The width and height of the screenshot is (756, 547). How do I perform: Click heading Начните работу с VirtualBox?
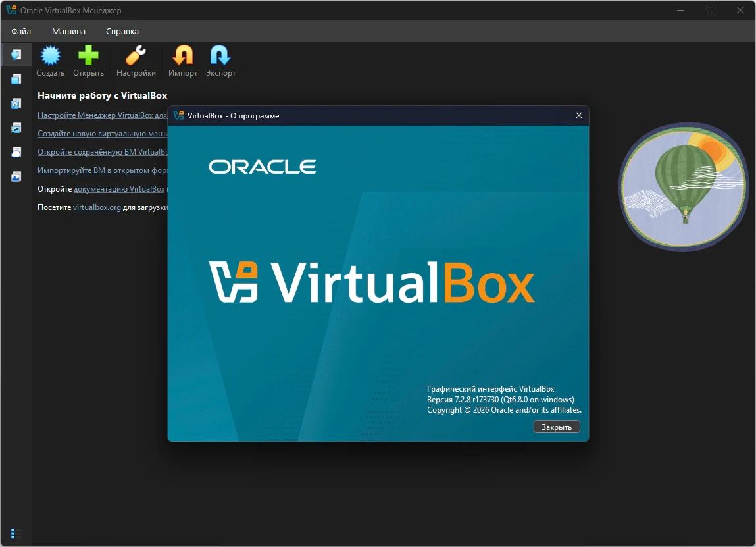click(x=102, y=95)
